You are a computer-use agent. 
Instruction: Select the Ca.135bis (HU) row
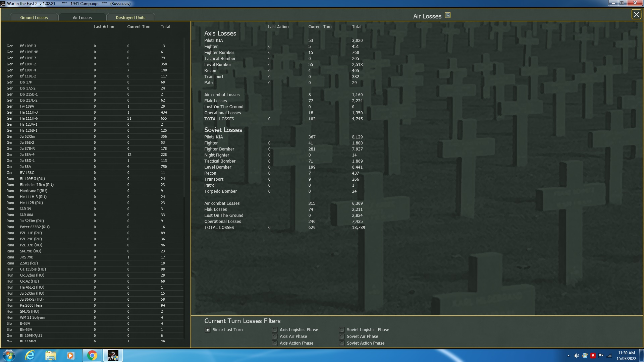pos(95,269)
